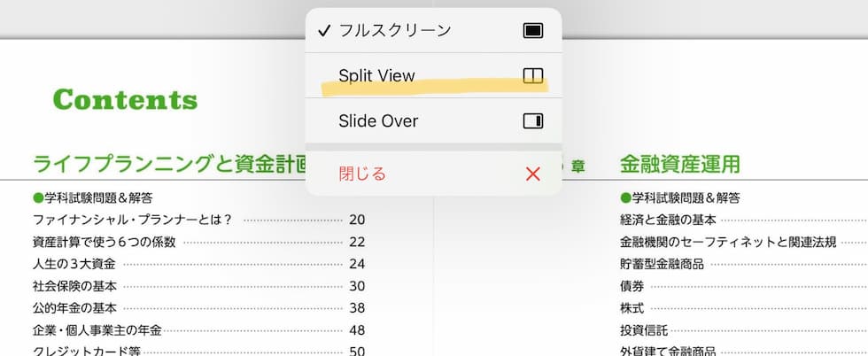Choose the Slide Over menu option
Viewport: 868px width, 356px height.
pyautogui.click(x=378, y=121)
